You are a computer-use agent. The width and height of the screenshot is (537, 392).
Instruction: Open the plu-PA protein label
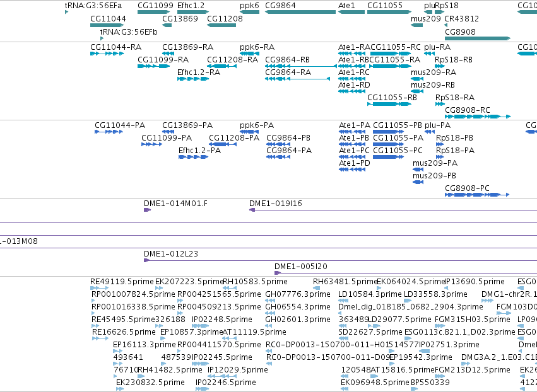tap(437, 125)
